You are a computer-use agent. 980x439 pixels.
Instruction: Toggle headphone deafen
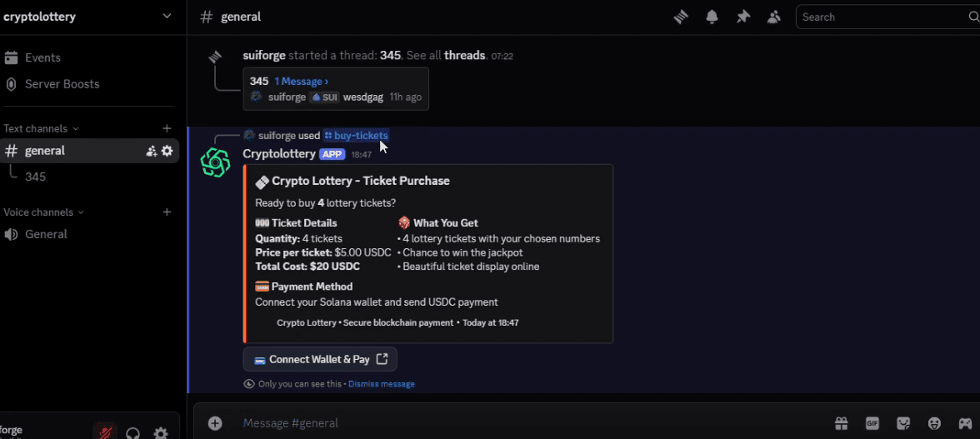tap(132, 432)
